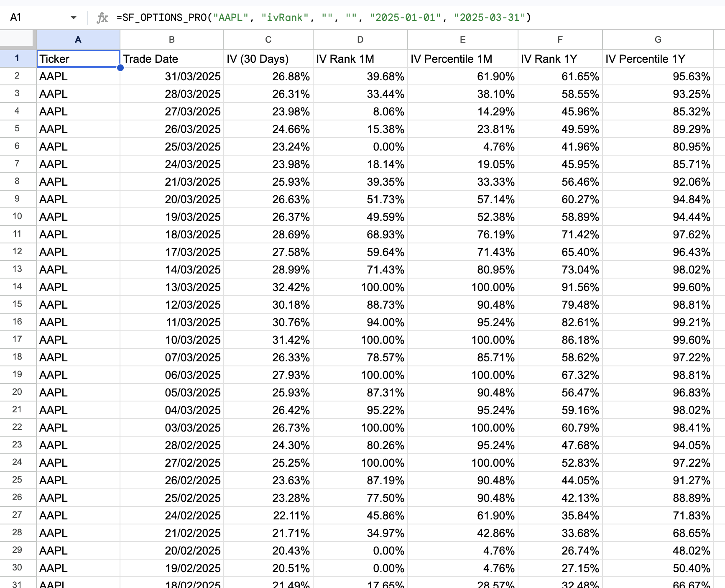Click the IV Percentile 1M header cell

point(463,59)
